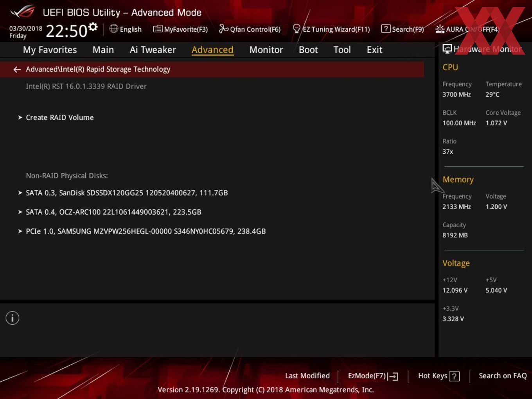Open the Tool tab

point(342,50)
